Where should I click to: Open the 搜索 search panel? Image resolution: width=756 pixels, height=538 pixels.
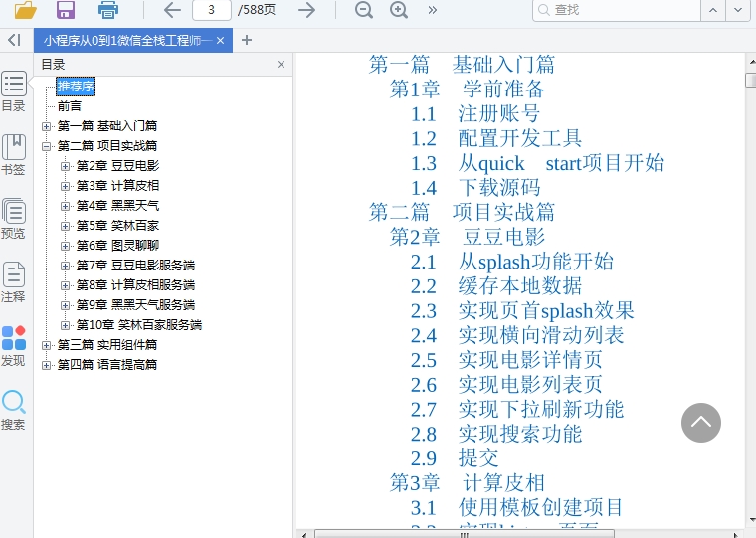pos(14,410)
